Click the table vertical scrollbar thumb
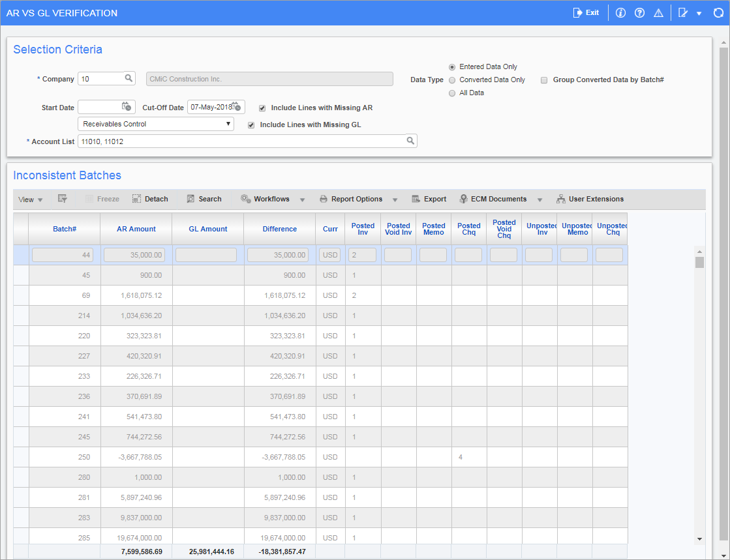Viewport: 730px width, 560px height. [699, 262]
